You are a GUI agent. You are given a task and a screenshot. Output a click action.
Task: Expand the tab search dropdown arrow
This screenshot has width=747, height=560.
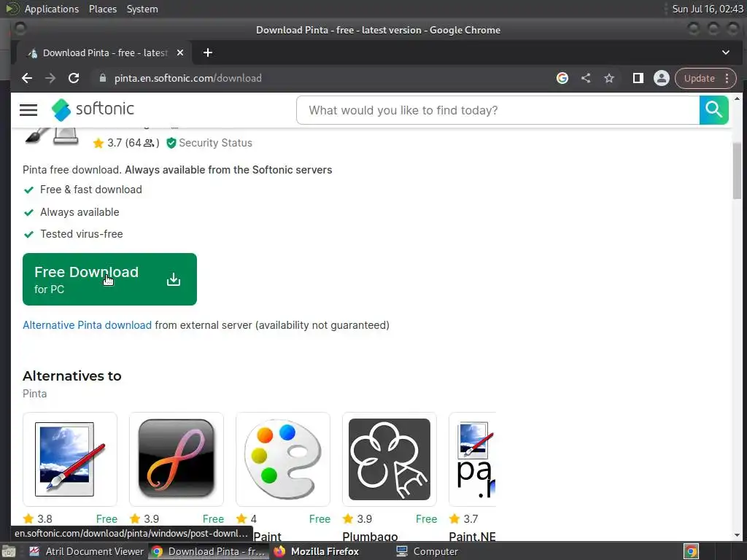point(726,52)
